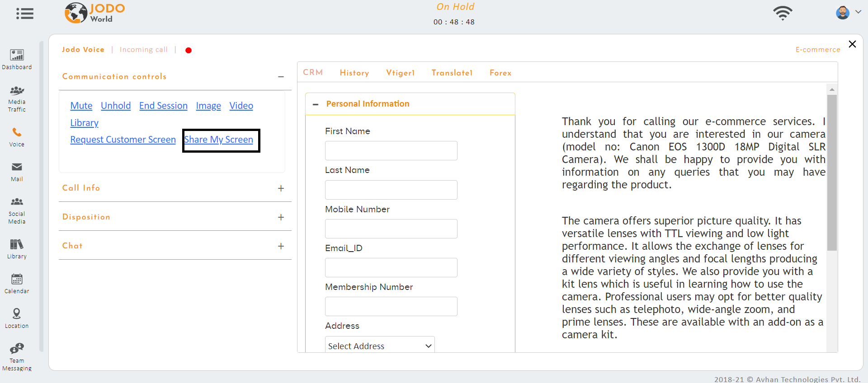
Task: Close the Jodo Voice panel
Action: pyautogui.click(x=852, y=44)
